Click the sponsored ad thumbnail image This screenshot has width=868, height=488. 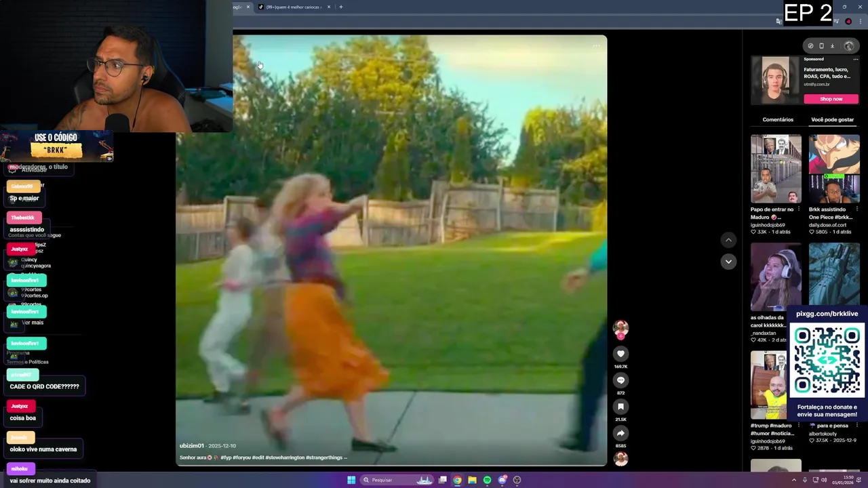[x=775, y=80]
